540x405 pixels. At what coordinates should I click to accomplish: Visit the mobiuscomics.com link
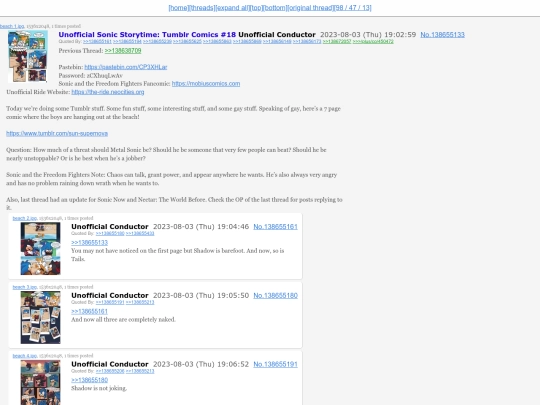point(206,84)
